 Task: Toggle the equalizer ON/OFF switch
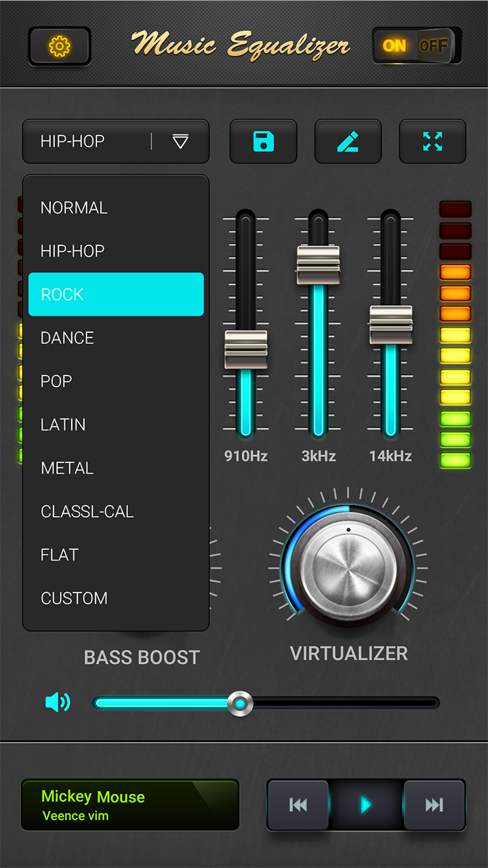[417, 46]
